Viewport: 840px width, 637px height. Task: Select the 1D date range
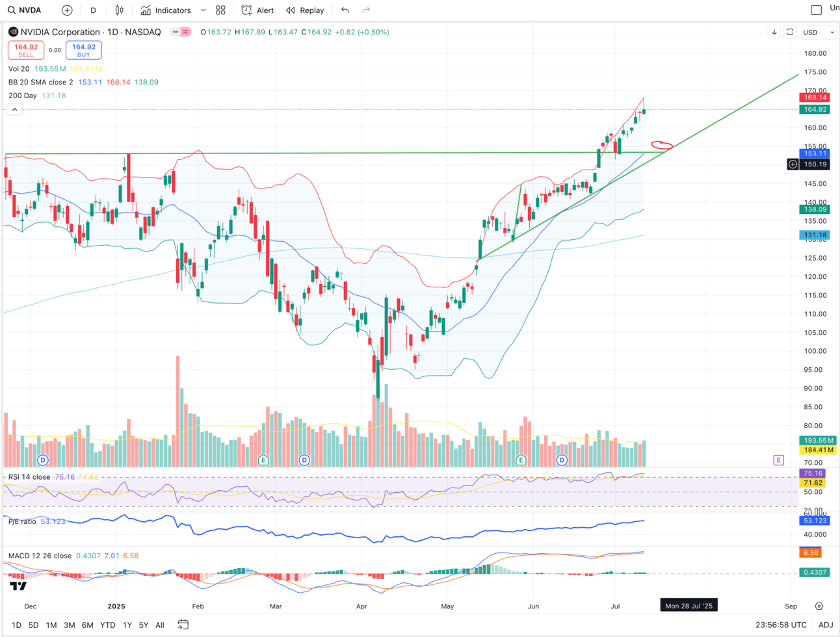(x=16, y=625)
